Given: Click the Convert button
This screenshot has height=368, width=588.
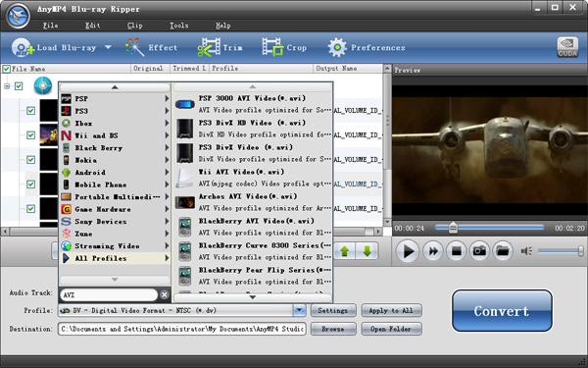Looking at the screenshot, I should tap(502, 311).
